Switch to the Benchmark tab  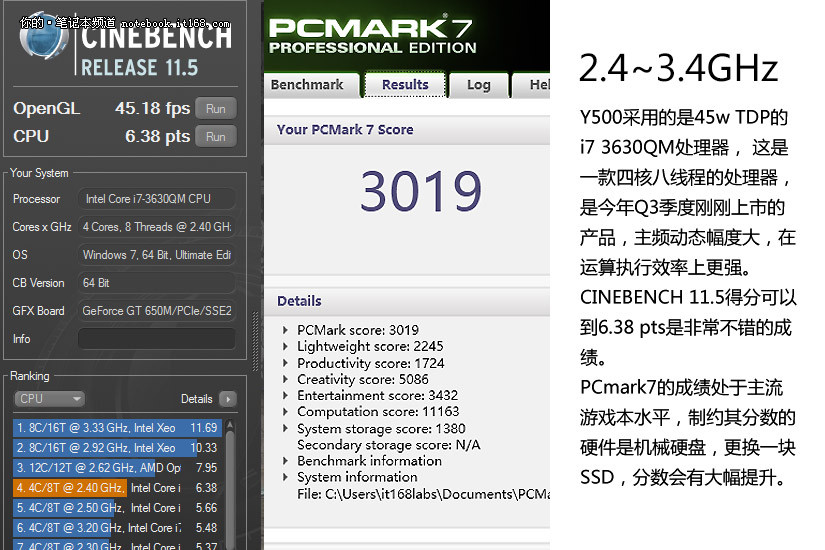[x=307, y=85]
